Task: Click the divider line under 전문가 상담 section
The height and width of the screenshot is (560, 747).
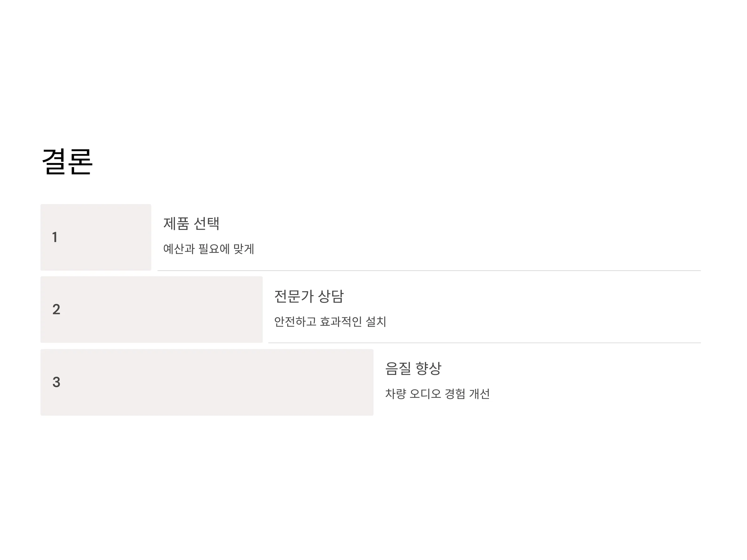Action: pos(485,343)
